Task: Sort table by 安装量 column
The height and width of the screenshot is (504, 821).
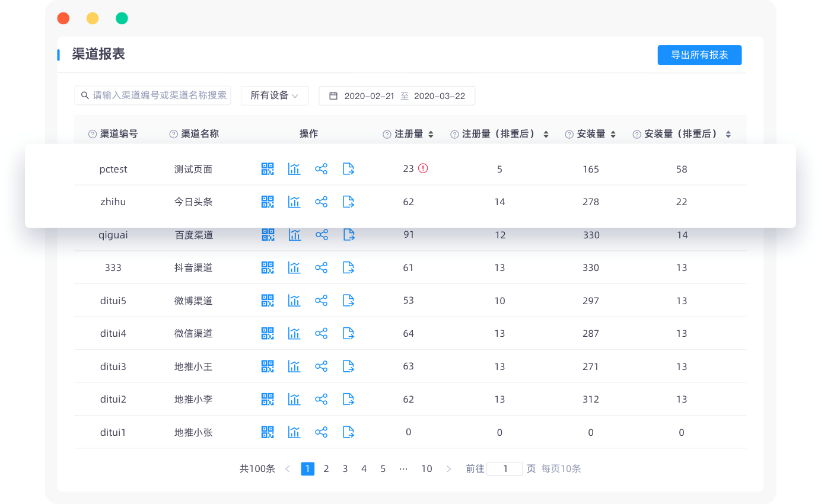Action: coord(613,135)
